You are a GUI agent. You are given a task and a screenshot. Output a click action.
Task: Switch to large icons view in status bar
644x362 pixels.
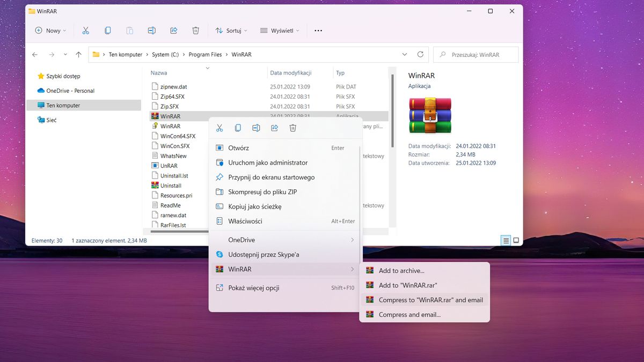pos(516,240)
